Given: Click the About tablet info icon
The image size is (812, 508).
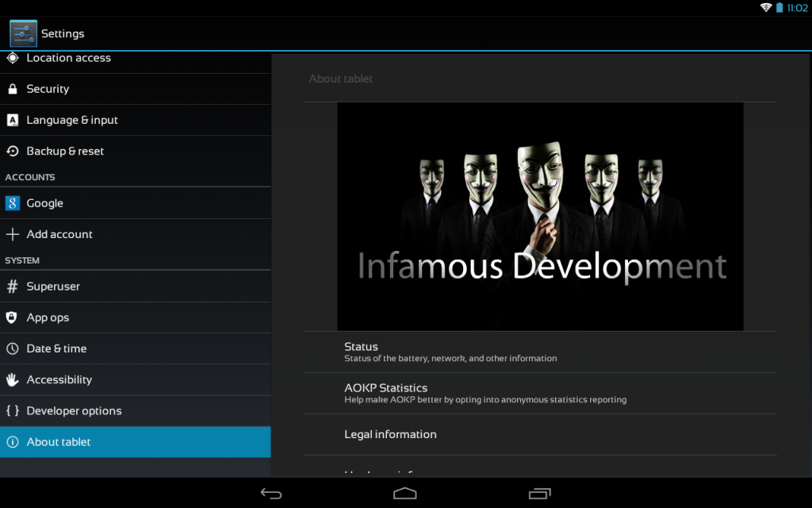Looking at the screenshot, I should click(x=13, y=441).
